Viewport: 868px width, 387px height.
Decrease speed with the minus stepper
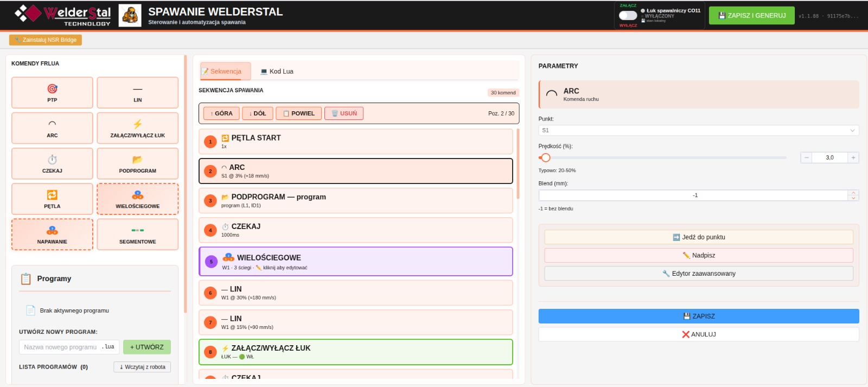pos(807,157)
